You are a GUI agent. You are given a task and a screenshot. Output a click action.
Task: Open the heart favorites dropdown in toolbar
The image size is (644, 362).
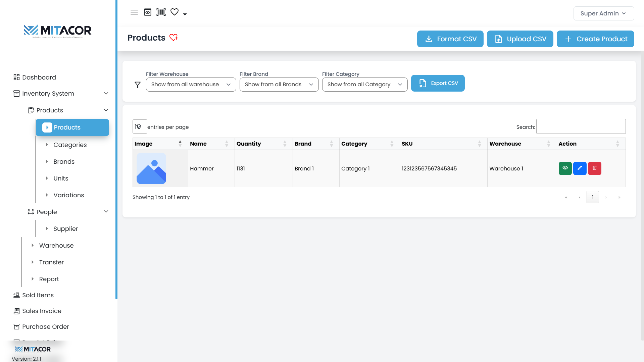(x=185, y=14)
